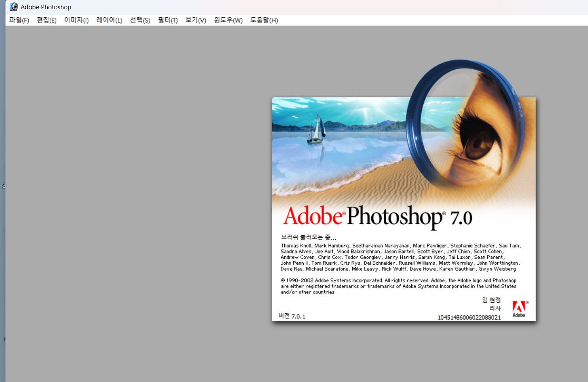Open the 이미지(I) menu
Screen dimensions: 588x382
tap(76, 20)
